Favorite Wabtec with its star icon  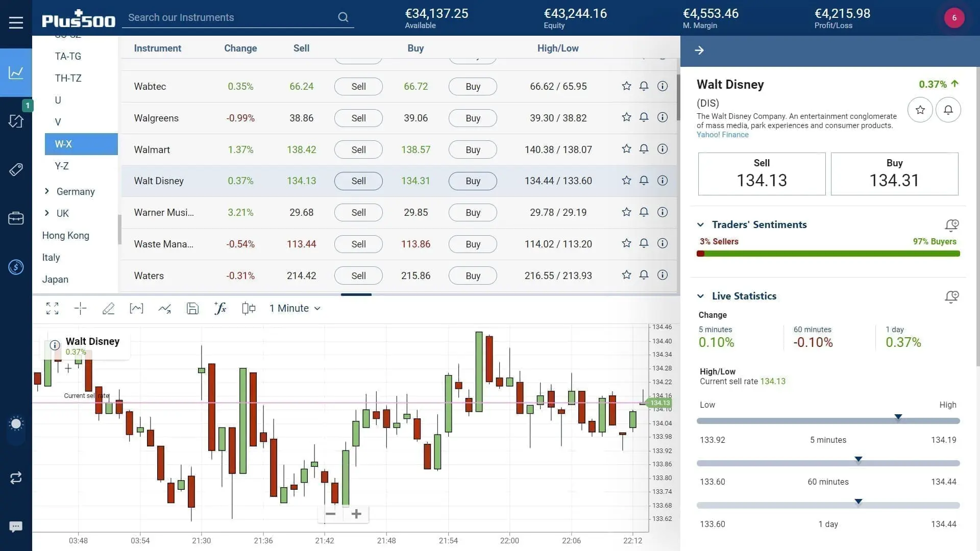(626, 86)
